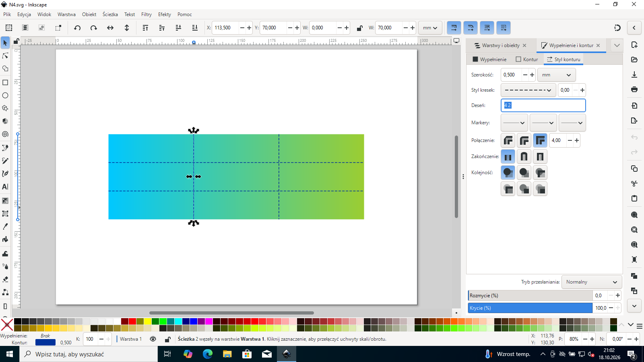Select the Node editing tool

[5, 56]
